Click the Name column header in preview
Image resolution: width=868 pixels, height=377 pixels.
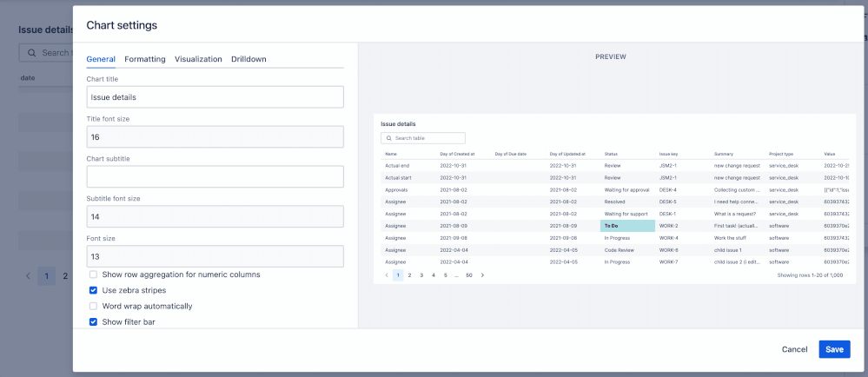[391, 154]
